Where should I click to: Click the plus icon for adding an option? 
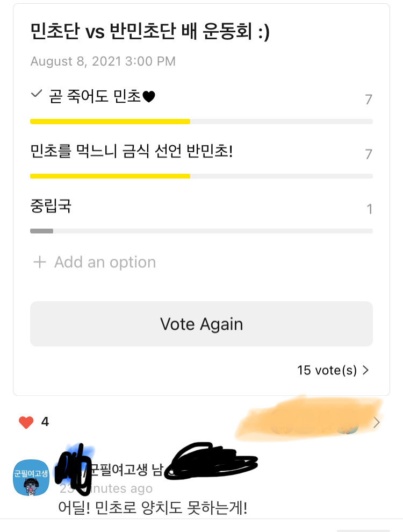pos(40,263)
